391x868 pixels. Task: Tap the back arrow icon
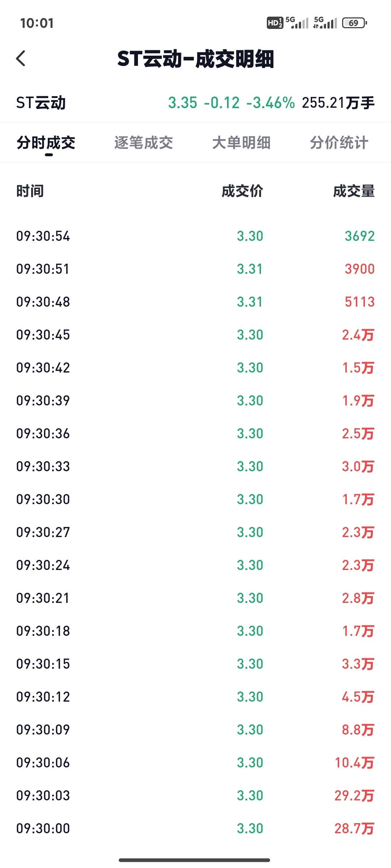click(x=21, y=58)
